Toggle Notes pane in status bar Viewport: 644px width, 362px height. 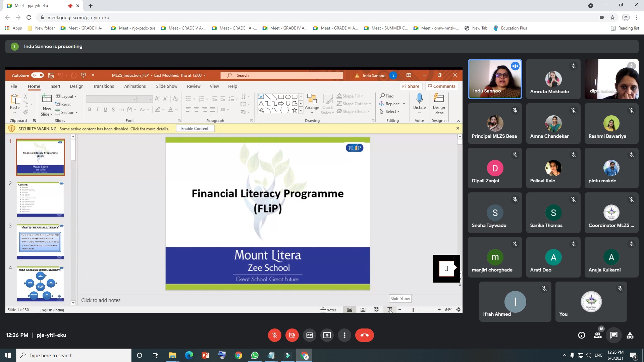click(328, 310)
